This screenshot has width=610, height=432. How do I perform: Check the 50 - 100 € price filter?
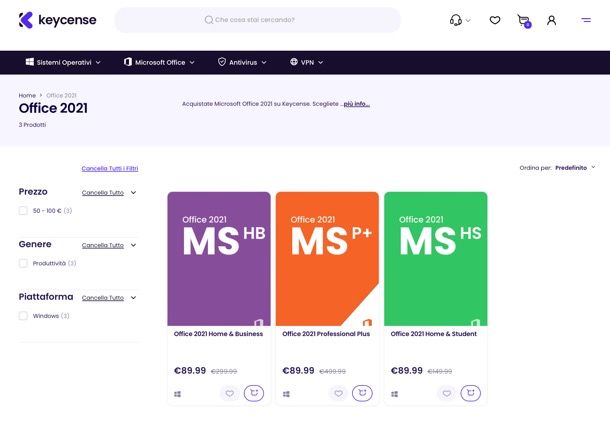tap(23, 211)
